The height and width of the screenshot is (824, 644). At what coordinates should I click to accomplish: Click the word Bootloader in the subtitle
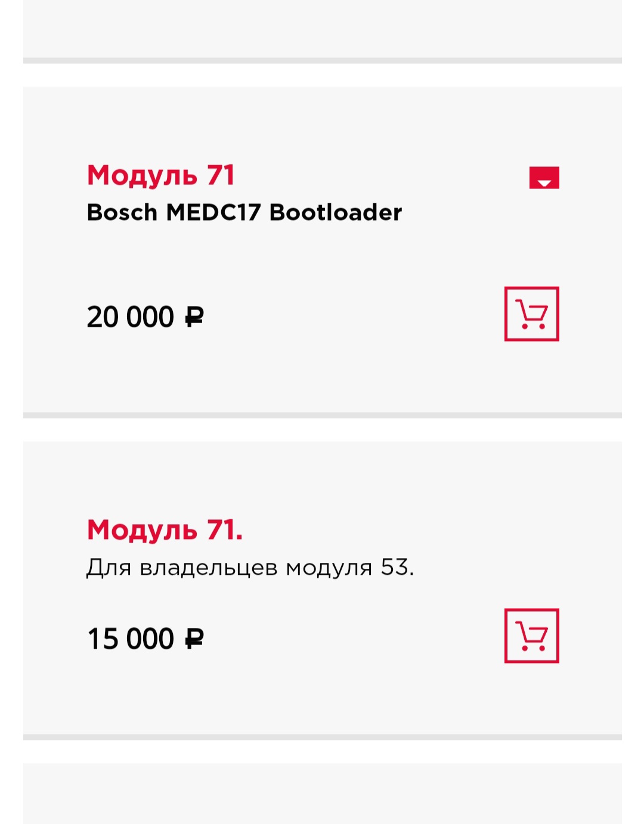pos(336,212)
